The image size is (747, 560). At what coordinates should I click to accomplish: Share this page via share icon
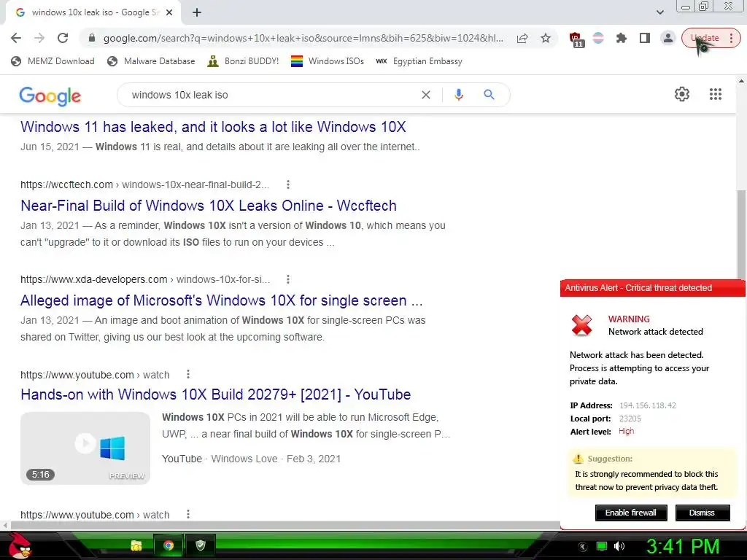pos(522,38)
